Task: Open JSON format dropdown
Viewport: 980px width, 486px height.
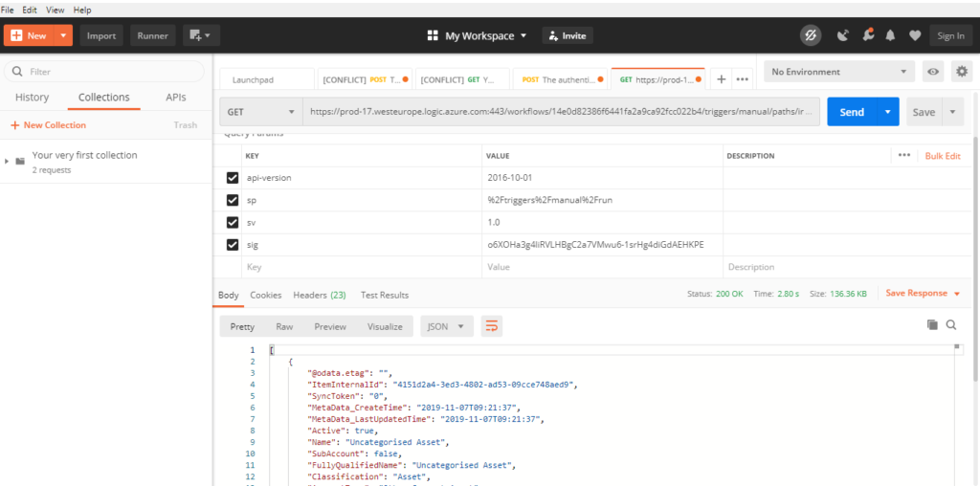Action: [x=446, y=326]
